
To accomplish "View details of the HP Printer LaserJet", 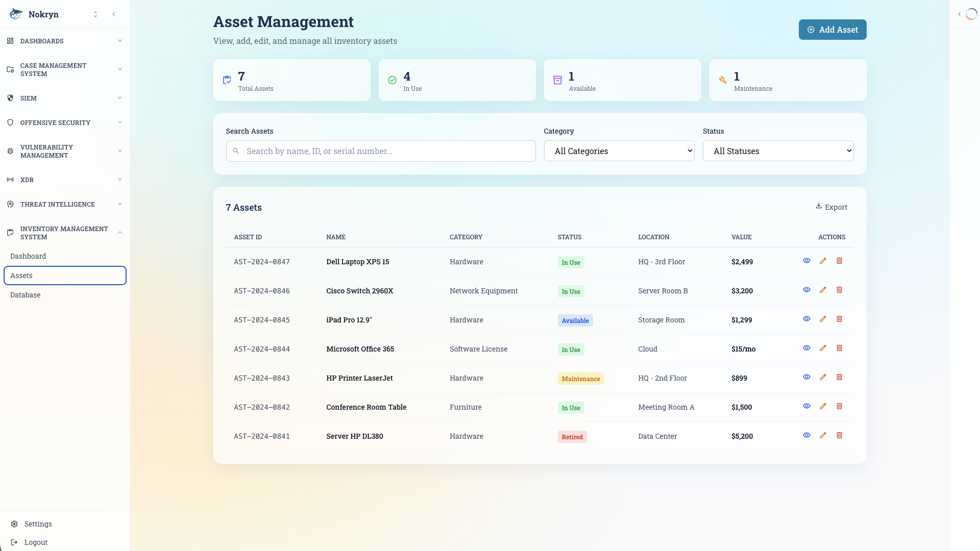I will 806,377.
